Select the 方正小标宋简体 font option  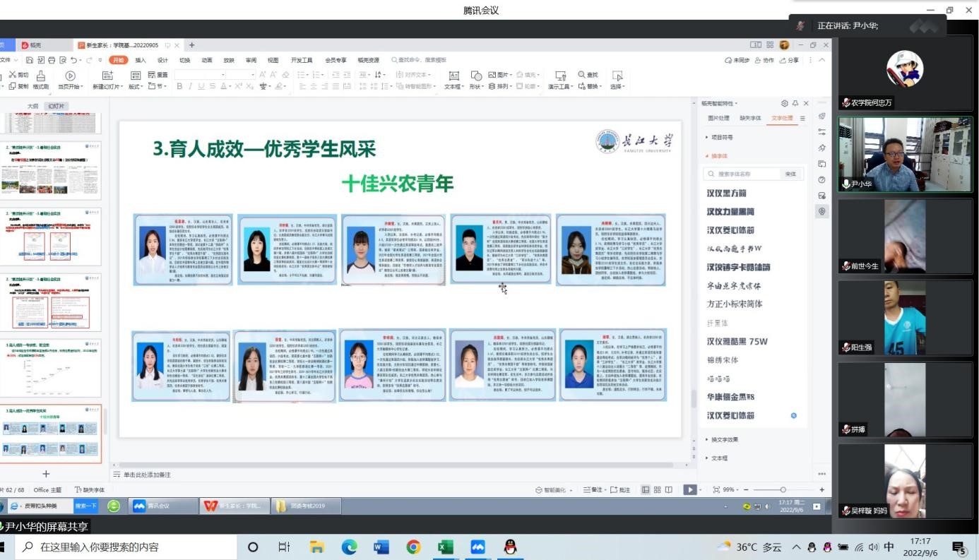coord(735,304)
